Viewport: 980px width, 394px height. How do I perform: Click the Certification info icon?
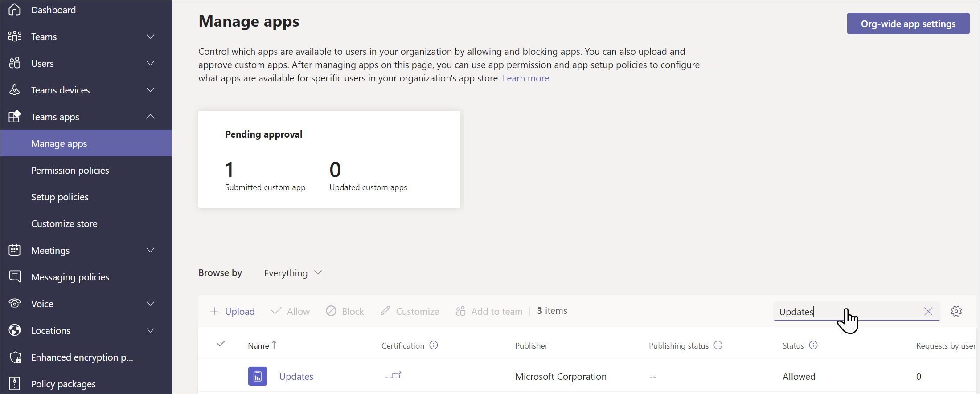(434, 345)
